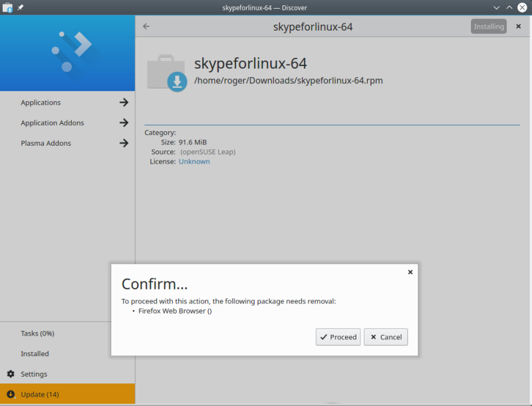This screenshot has height=406, width=532.
Task: Click the Confirm... dialog heading
Action: (x=155, y=284)
